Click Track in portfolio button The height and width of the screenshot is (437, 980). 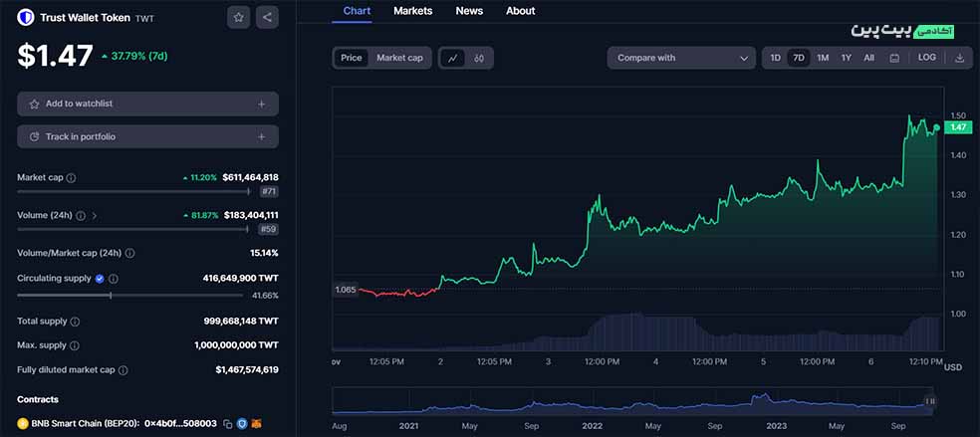click(x=148, y=136)
